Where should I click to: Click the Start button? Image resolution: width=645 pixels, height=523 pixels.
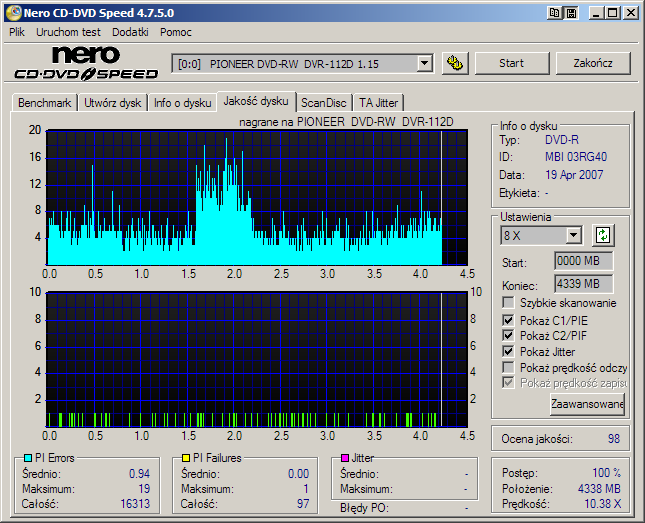pos(512,63)
